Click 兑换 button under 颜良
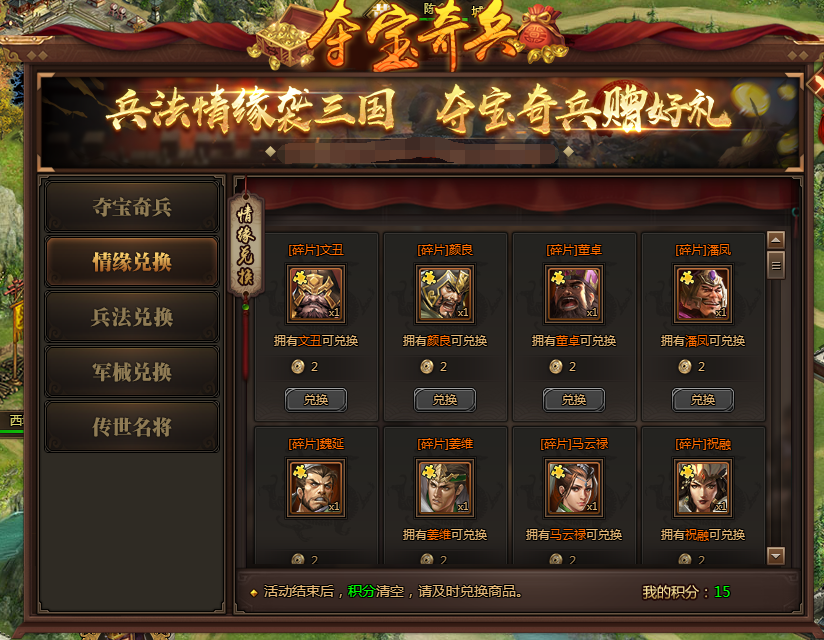 (x=445, y=400)
